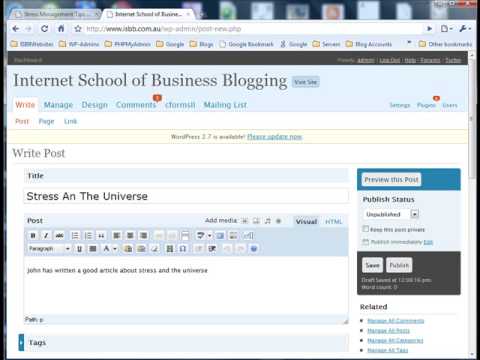Switch editor to HTML tab
Viewport: 480px width, 360px height.
[x=334, y=221]
